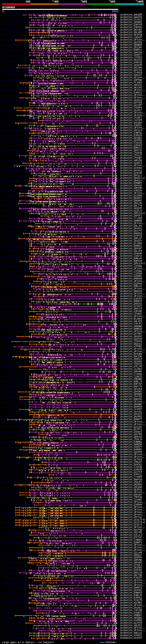Select UniRef100_C1PGW1 hit
146x644 pixels.
[131, 266]
